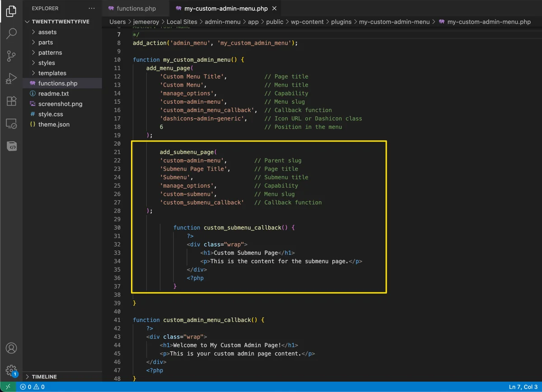
Task: Open style.css from the explorer
Action: (x=51, y=114)
